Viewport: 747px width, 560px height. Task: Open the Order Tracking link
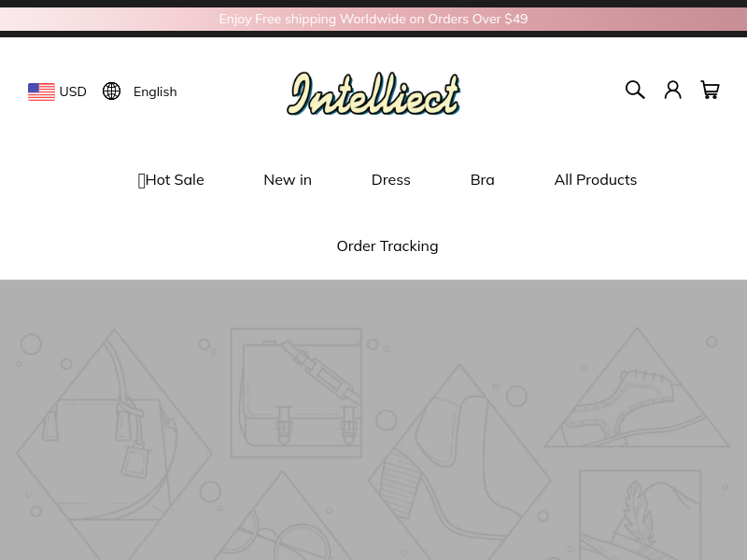[x=388, y=246]
